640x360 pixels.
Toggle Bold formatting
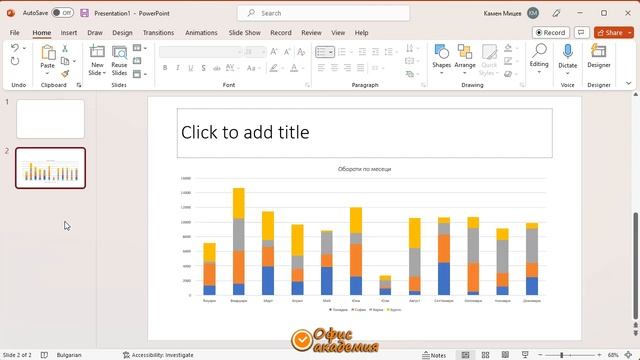click(165, 68)
